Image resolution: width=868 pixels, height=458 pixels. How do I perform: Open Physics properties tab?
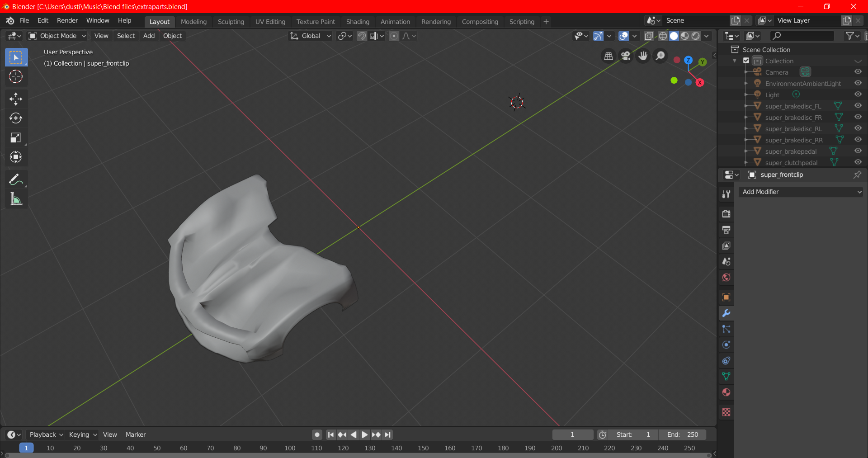coord(726,345)
